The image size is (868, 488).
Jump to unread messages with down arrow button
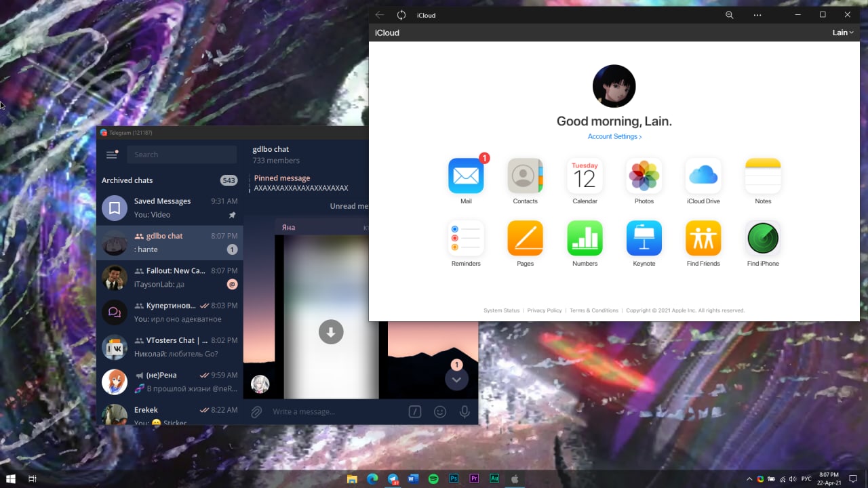456,380
